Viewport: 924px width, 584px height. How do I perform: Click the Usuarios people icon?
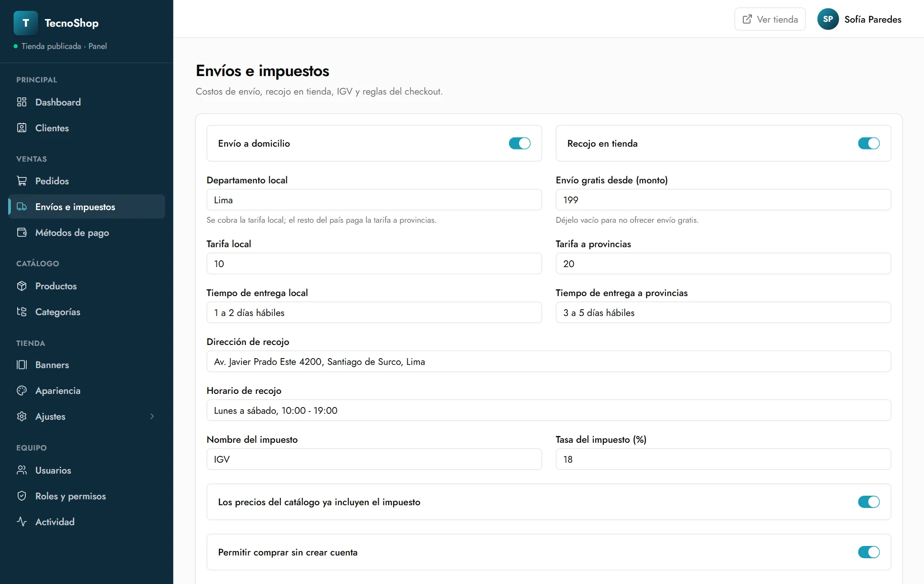(x=22, y=470)
